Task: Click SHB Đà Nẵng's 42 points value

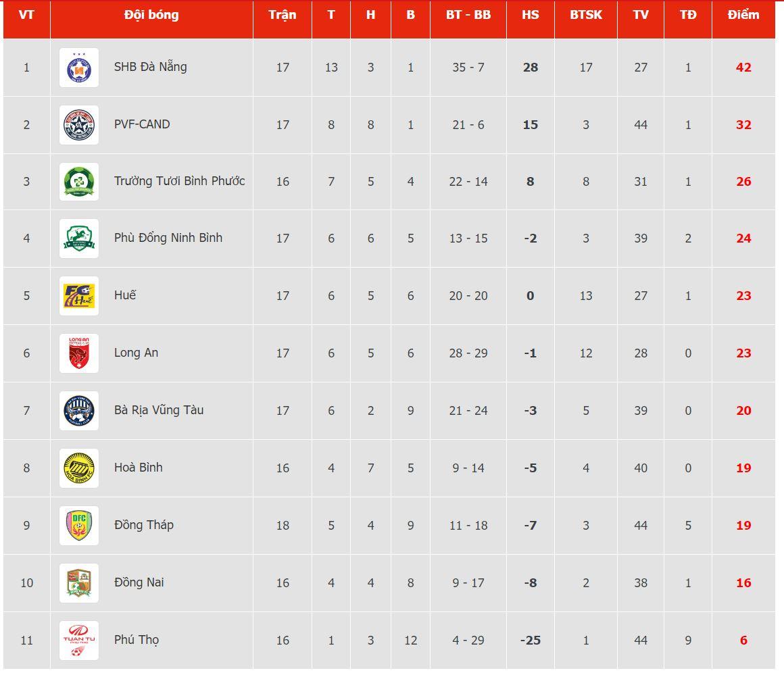Action: tap(743, 68)
